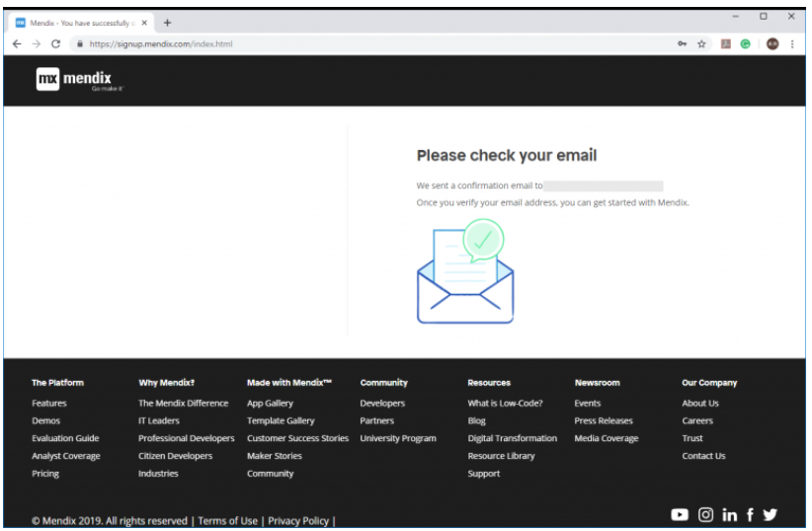Open the Events footer link
Viewport: 812px width, 531px height.
pos(587,403)
